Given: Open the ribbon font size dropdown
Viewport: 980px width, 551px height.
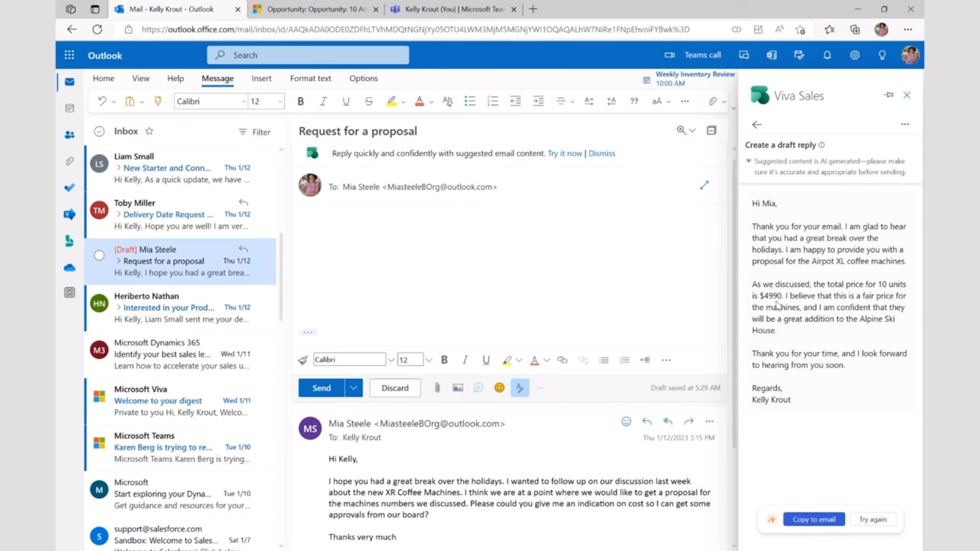Looking at the screenshot, I should click(x=280, y=102).
